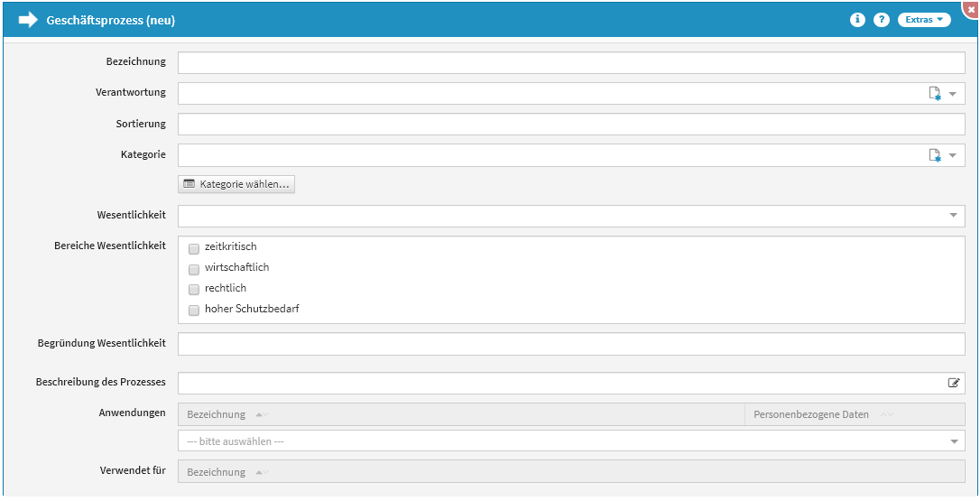980x501 pixels.
Task: Close the Geschäftsprozess dialog
Action: (971, 9)
